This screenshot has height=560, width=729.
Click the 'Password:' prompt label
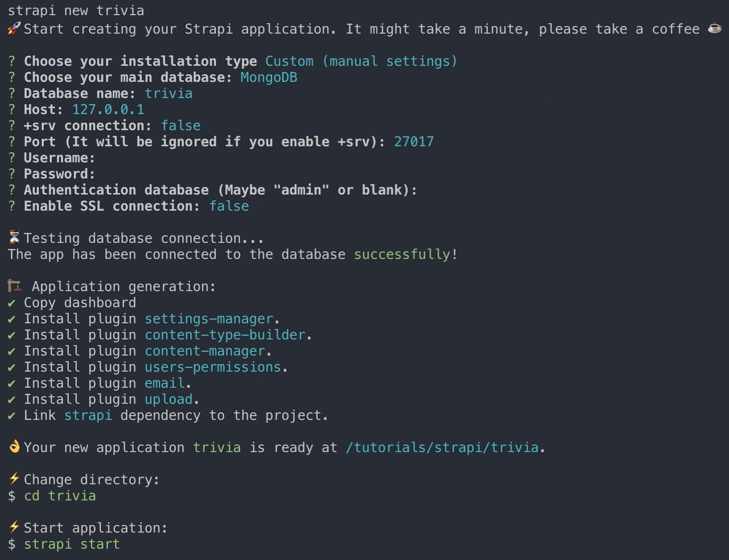pyautogui.click(x=60, y=174)
